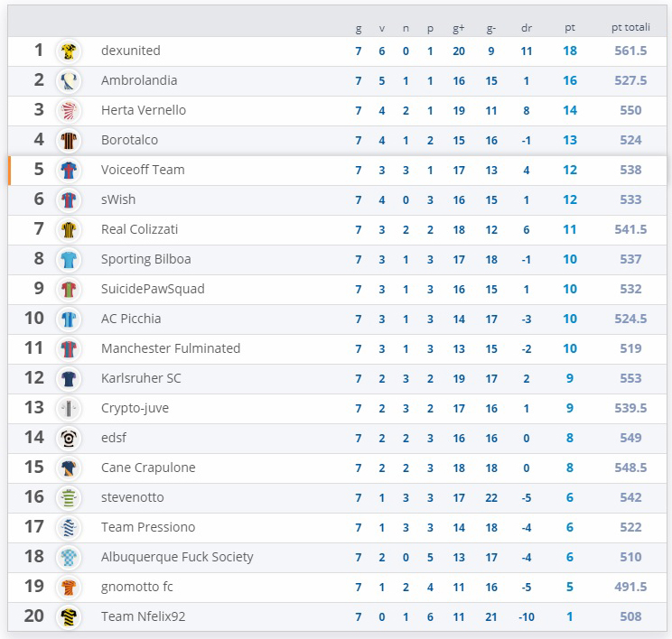
Task: Click the Team Nfelix92 yellow-black jersey icon
Action: pos(69,616)
